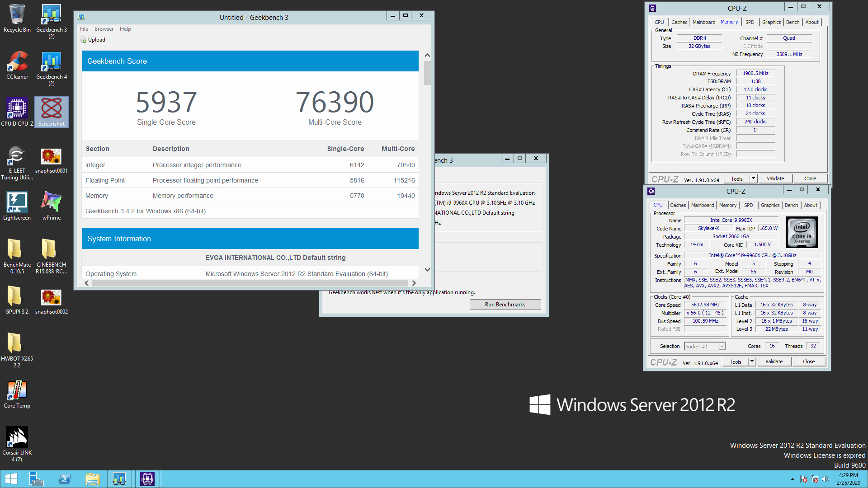
Task: Click the Windows Start button
Action: 11,479
